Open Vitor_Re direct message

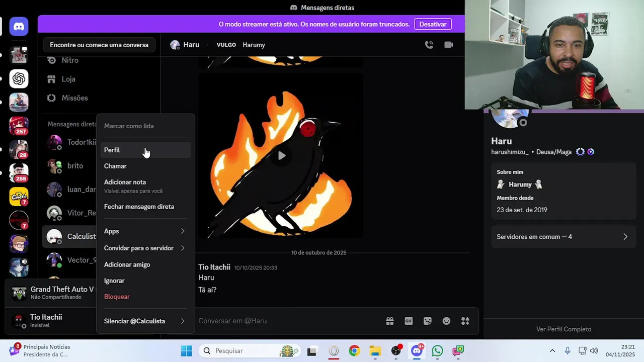click(x=70, y=213)
